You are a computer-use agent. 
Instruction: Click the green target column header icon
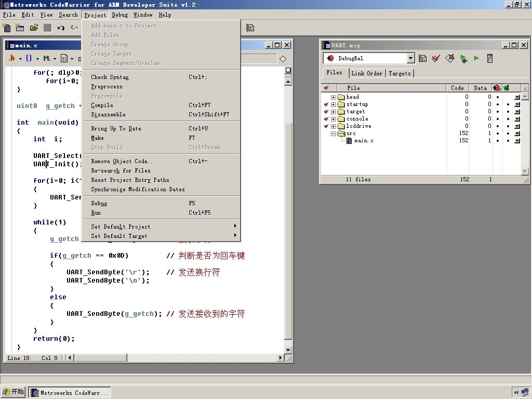click(x=506, y=88)
